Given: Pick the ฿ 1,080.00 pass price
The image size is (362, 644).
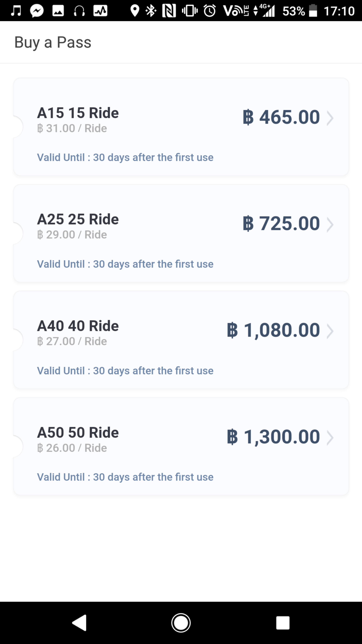Looking at the screenshot, I should pyautogui.click(x=273, y=330).
